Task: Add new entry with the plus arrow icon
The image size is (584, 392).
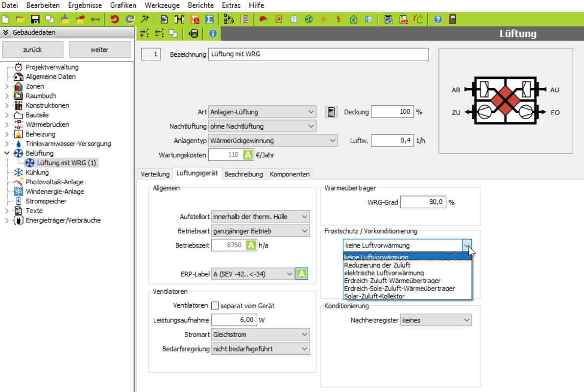Action: pyautogui.click(x=144, y=33)
